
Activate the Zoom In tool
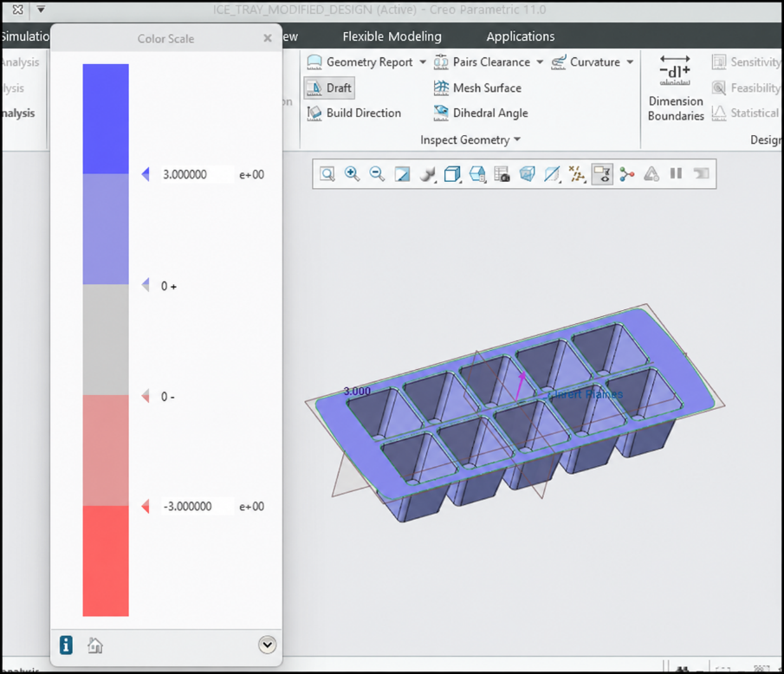(x=352, y=174)
